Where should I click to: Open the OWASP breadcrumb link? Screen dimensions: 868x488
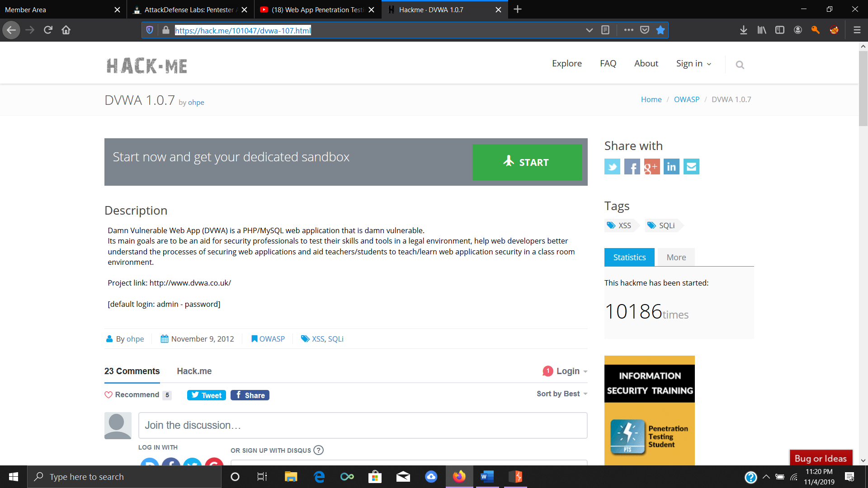[686, 99]
